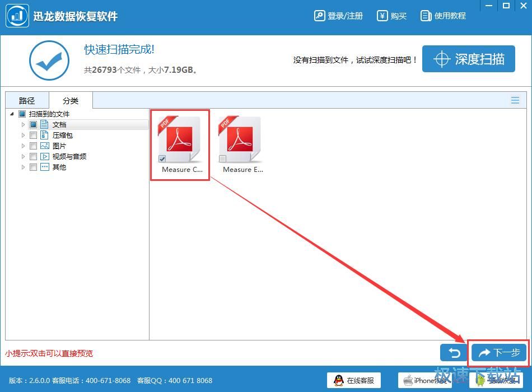Check the Measure E... file checkbox
The width and height of the screenshot is (532, 392).
tap(222, 158)
